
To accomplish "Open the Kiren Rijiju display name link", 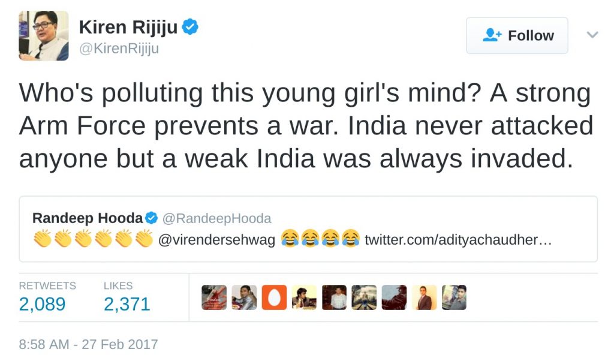I will [128, 27].
